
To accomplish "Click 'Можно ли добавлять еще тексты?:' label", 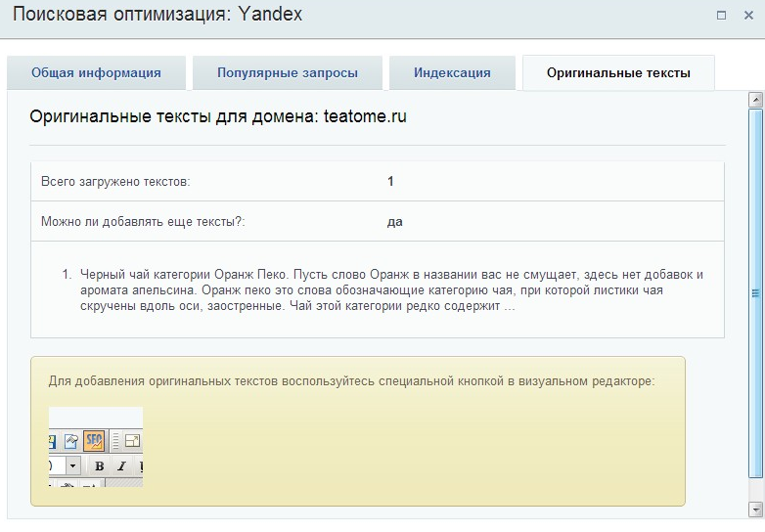I will point(143,221).
